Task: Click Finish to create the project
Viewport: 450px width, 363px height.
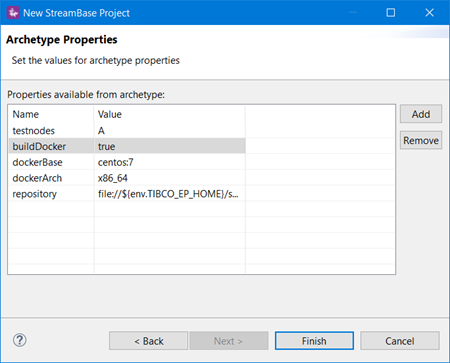Action: (x=314, y=341)
